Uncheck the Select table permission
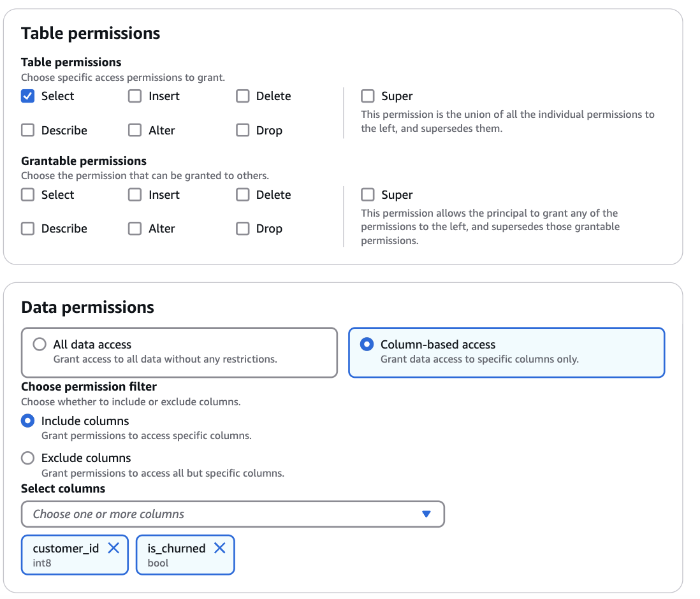This screenshot has width=700, height=599. tap(28, 96)
